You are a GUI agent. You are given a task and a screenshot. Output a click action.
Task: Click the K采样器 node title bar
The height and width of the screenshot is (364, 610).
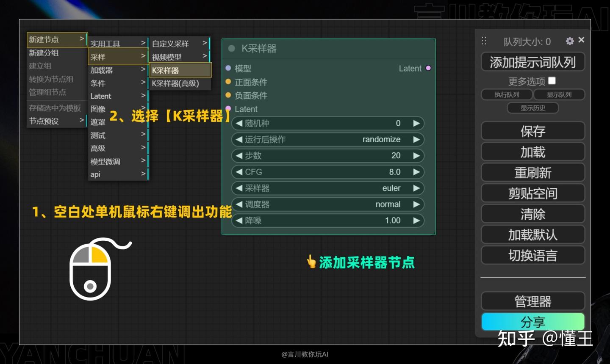coord(329,48)
